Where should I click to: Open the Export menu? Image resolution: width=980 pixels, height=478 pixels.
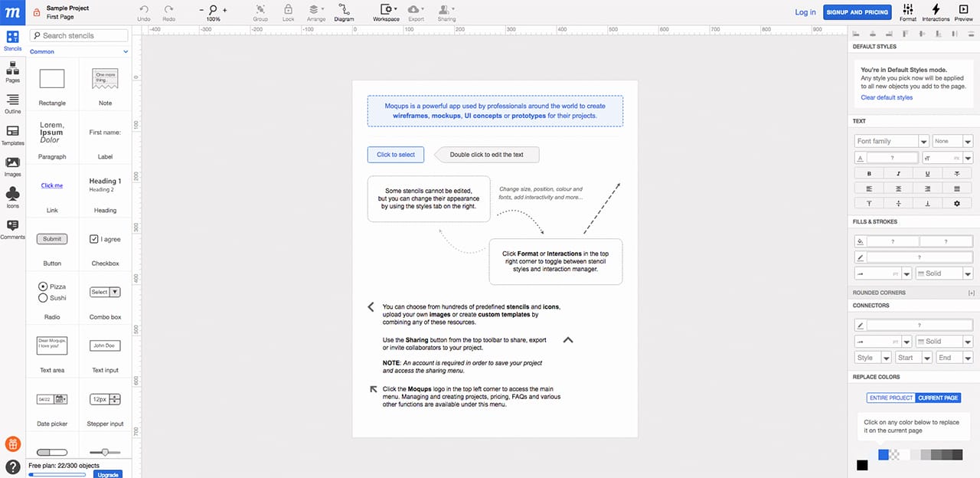pos(416,12)
